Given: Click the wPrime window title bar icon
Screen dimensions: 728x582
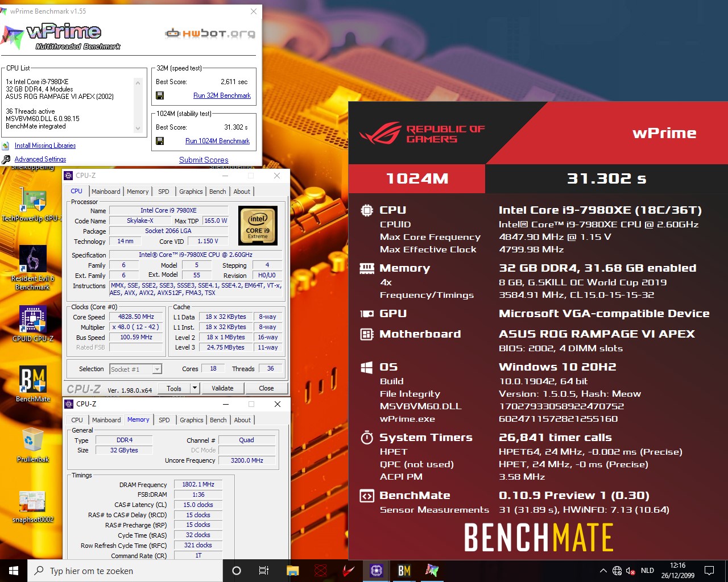Looking at the screenshot, I should click(4, 11).
